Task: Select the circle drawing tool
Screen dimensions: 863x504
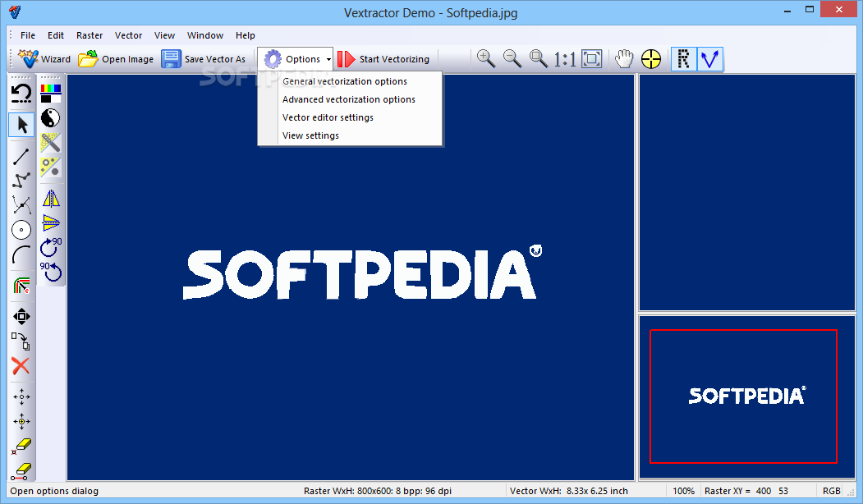Action: pos(21,230)
